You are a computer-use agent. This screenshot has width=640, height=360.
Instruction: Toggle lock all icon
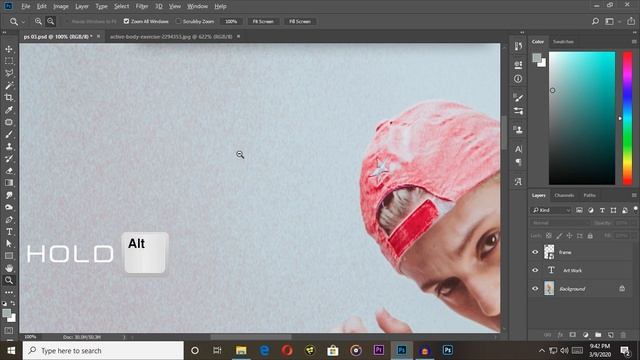[x=590, y=236]
